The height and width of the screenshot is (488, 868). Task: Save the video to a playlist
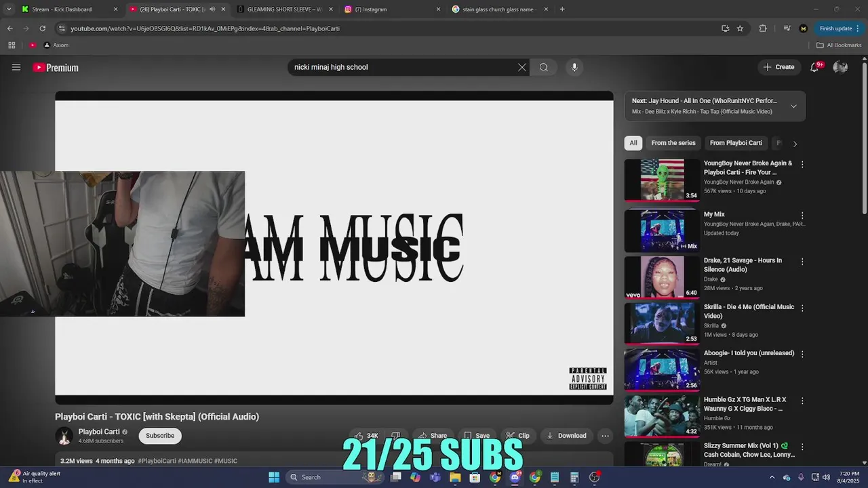[477, 436]
